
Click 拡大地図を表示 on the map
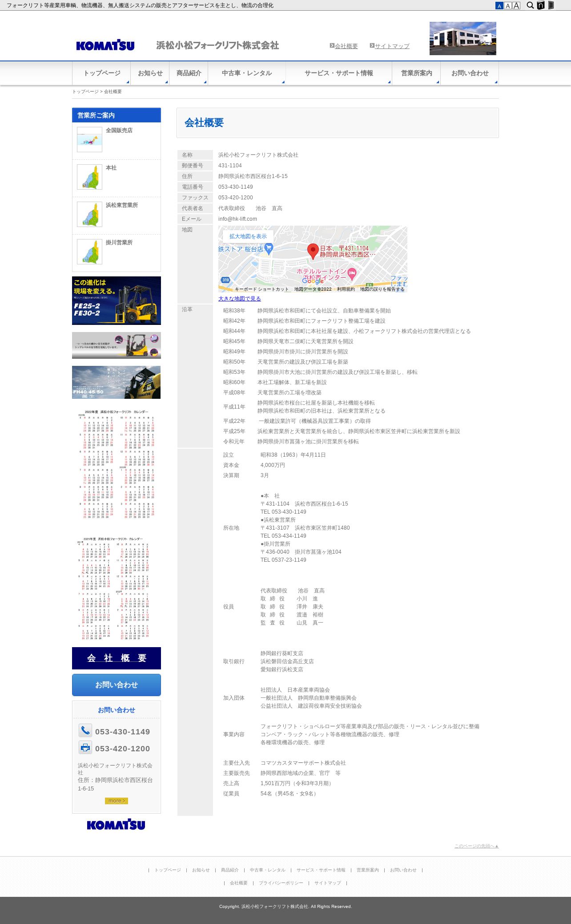tap(248, 236)
